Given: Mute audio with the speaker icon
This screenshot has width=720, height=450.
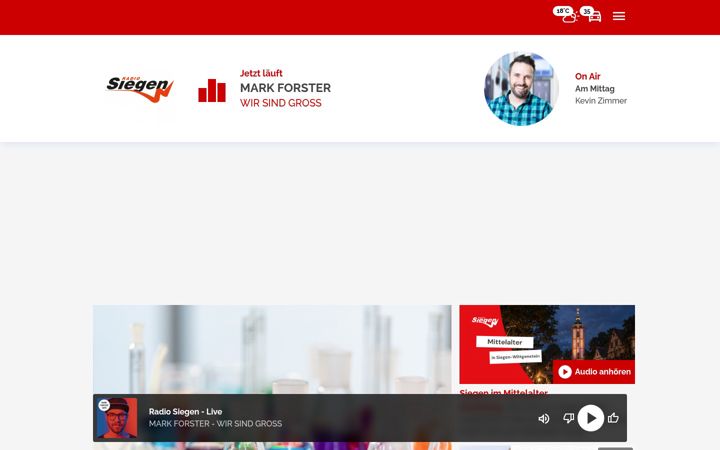Looking at the screenshot, I should click(x=544, y=418).
